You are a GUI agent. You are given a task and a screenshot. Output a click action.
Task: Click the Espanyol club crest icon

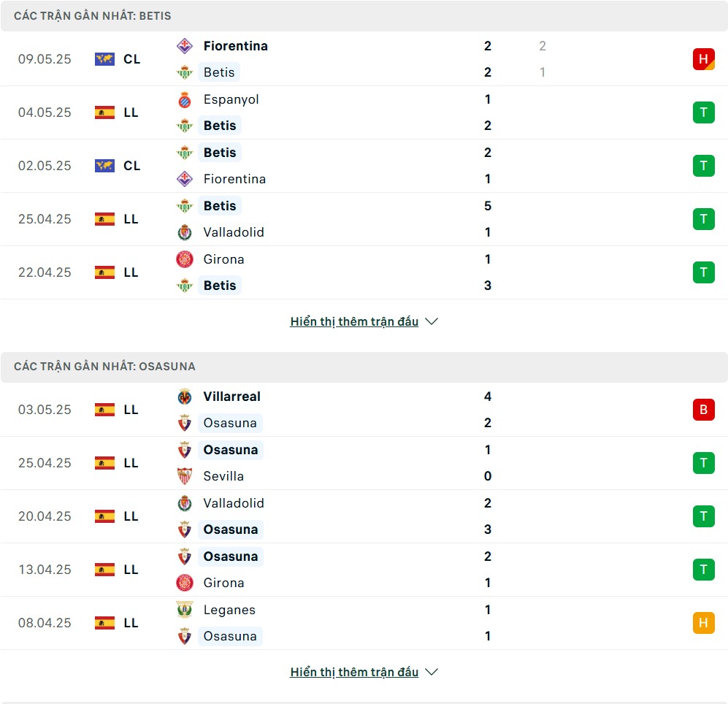pyautogui.click(x=184, y=99)
